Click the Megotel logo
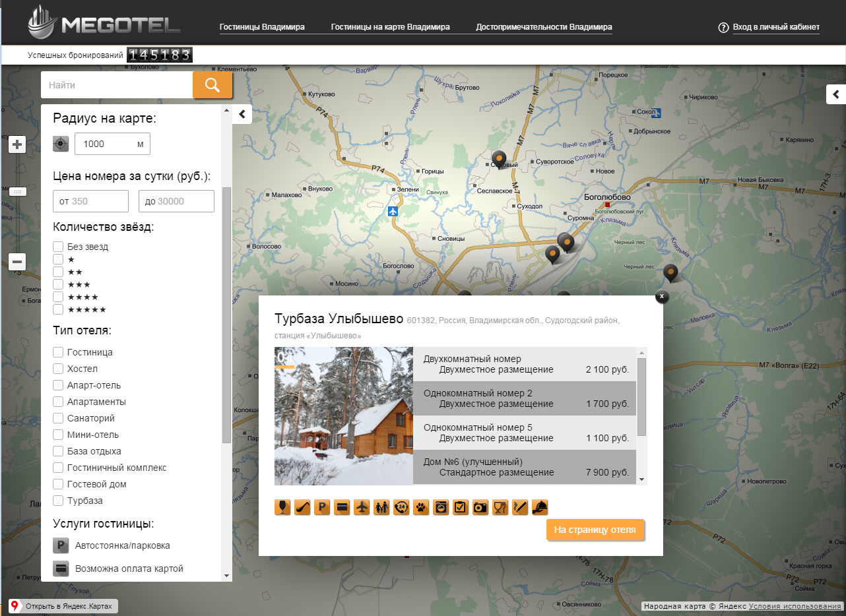846x616 pixels. tap(104, 24)
